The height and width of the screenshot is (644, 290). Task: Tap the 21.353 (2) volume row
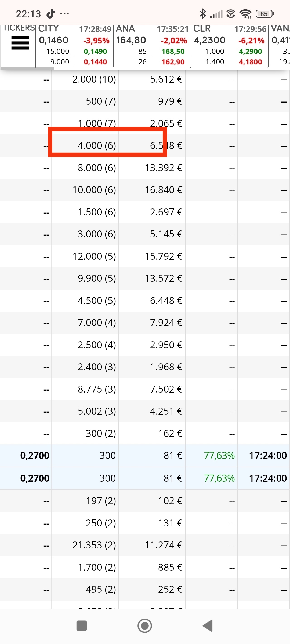pos(145,545)
